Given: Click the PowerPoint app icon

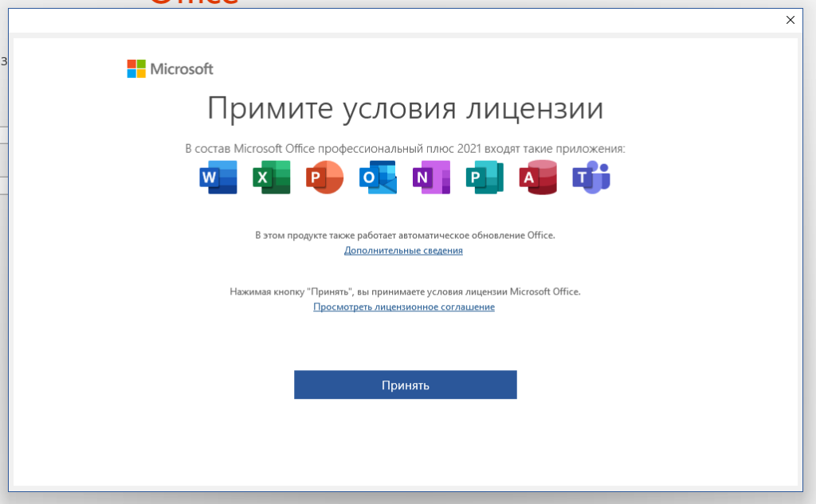Looking at the screenshot, I should 325,178.
